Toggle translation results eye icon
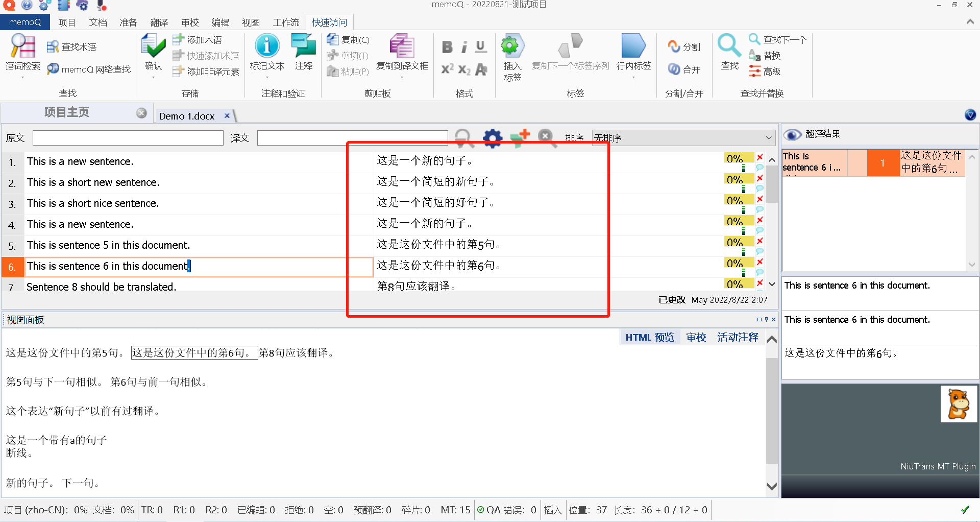Image resolution: width=980 pixels, height=522 pixels. (792, 134)
